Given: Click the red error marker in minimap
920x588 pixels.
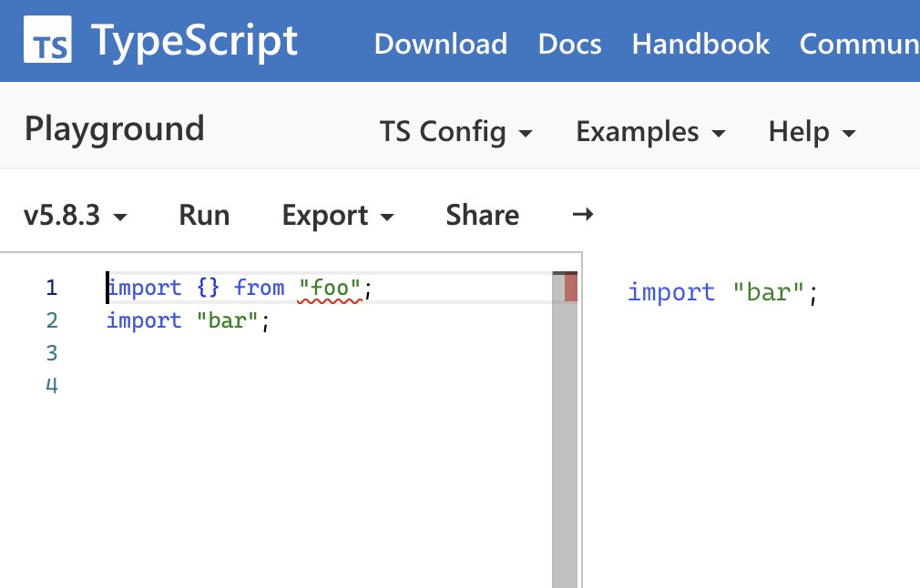Looking at the screenshot, I should [x=571, y=289].
